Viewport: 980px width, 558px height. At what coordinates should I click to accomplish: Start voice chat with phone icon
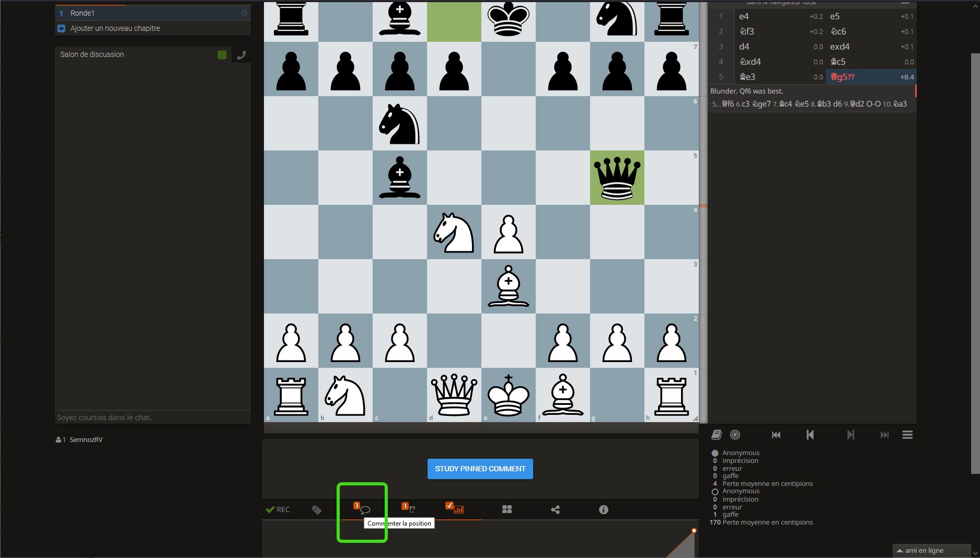(241, 55)
